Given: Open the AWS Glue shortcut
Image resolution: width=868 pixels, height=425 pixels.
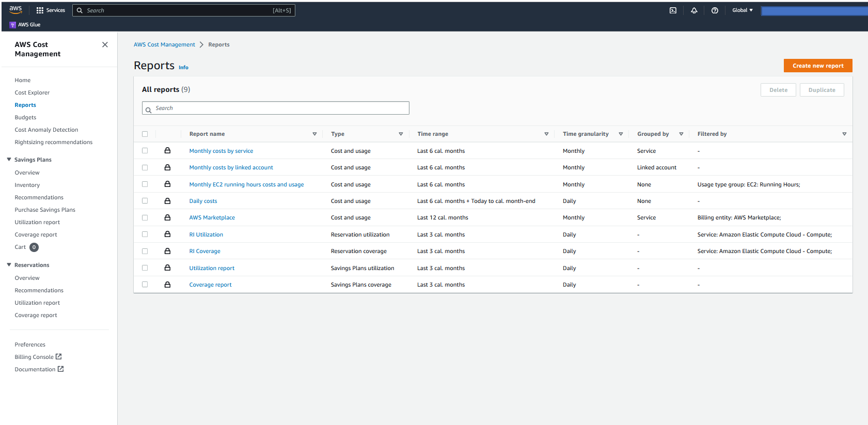Looking at the screenshot, I should (x=25, y=25).
